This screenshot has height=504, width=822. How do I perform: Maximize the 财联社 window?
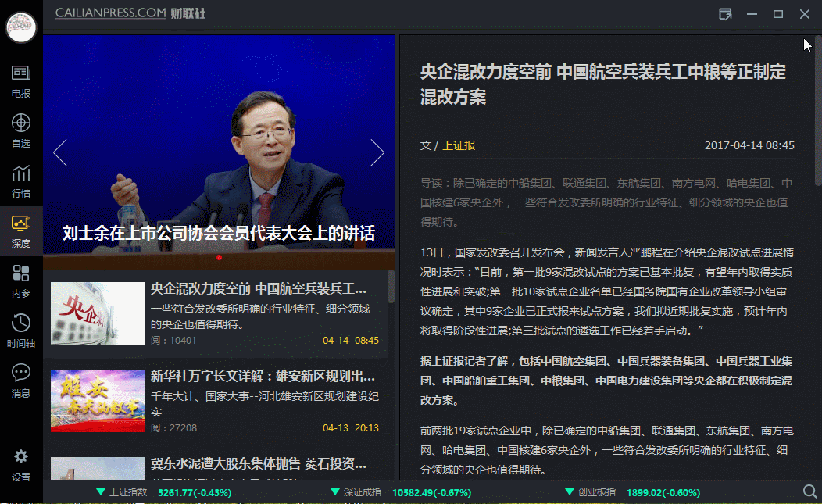[x=778, y=14]
